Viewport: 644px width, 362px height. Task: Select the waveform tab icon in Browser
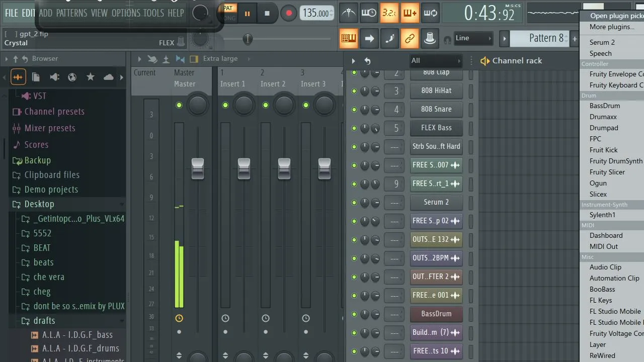click(18, 77)
